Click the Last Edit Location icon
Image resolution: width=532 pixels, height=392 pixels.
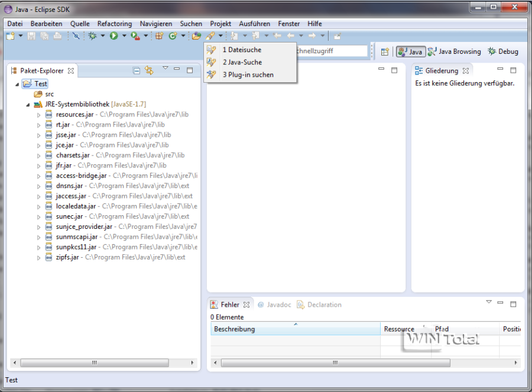(277, 35)
